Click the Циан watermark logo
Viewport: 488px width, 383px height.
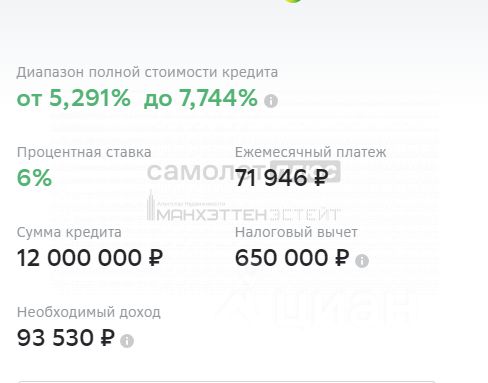(317, 305)
